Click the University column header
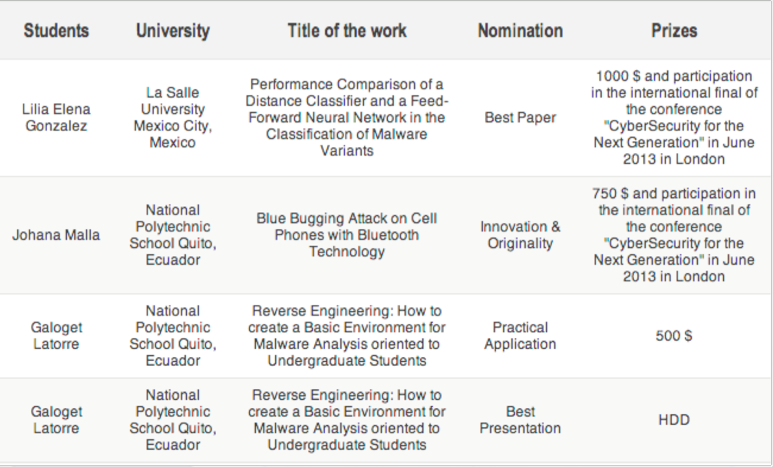The image size is (773, 467). coord(173,31)
